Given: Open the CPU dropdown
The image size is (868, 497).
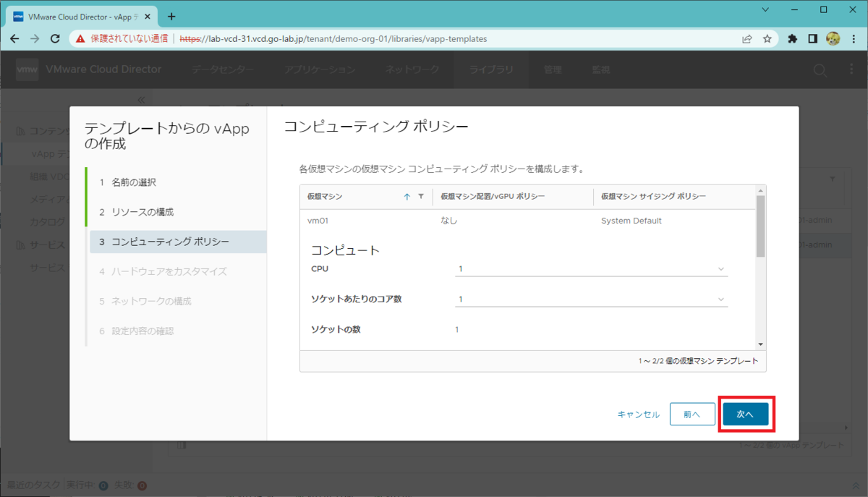Looking at the screenshot, I should click(x=591, y=268).
